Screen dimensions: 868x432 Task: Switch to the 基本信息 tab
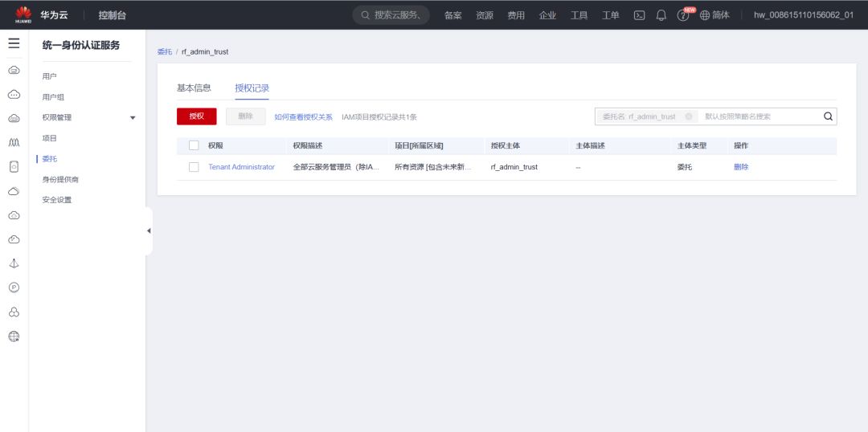[x=194, y=88]
